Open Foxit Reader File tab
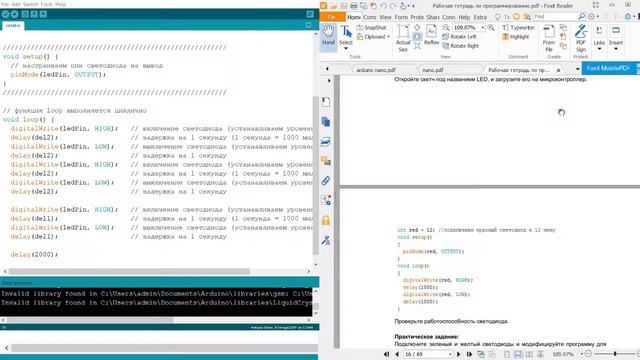 click(x=332, y=17)
